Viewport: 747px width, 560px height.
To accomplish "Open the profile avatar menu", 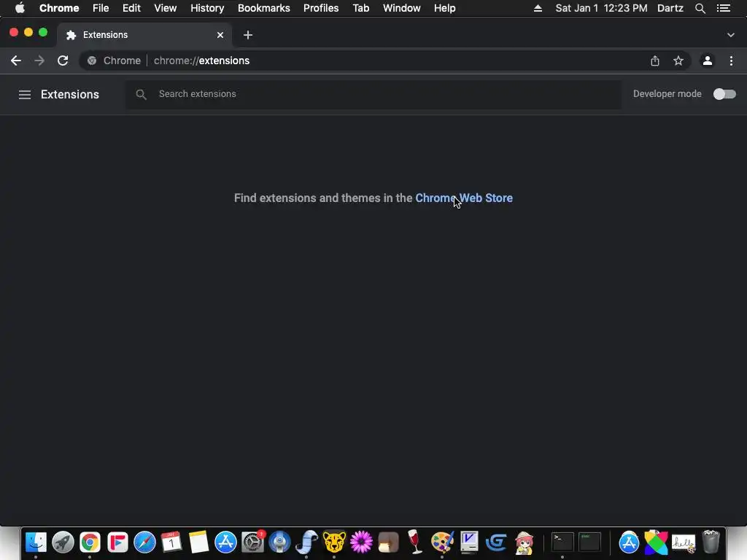I will [708, 61].
